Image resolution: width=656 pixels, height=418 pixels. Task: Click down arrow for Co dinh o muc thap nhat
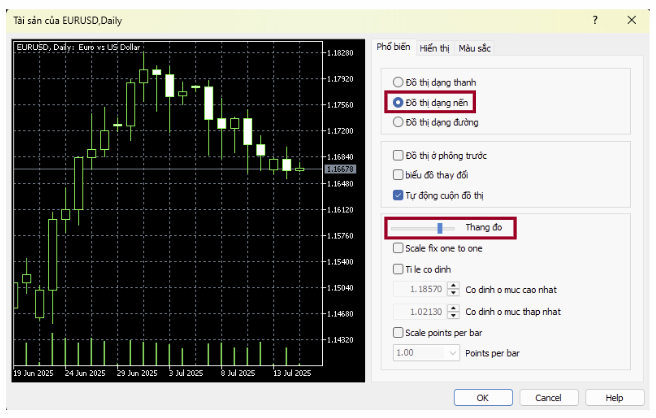click(454, 314)
